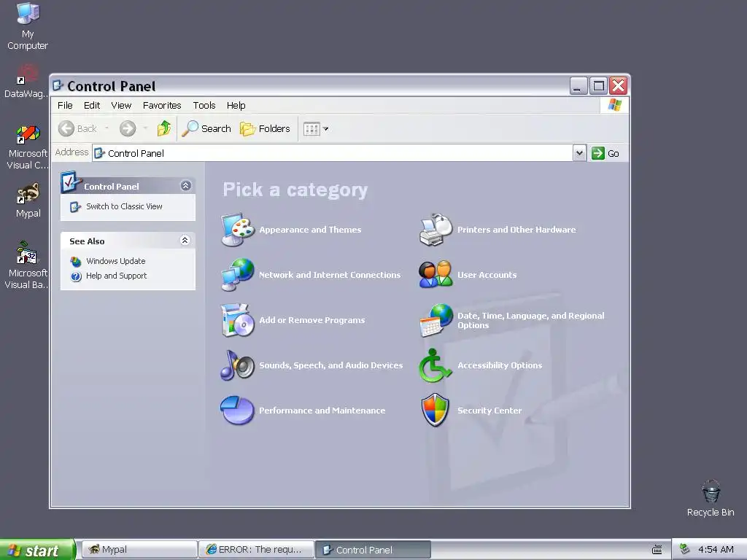747x560 pixels.
Task: Open Printers and Other Hardware icon
Action: [436, 230]
